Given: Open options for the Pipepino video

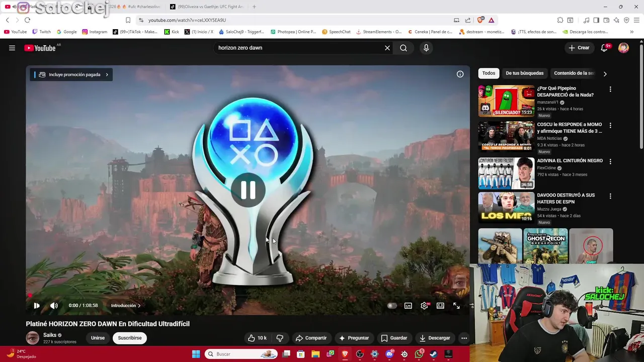Looking at the screenshot, I should pyautogui.click(x=610, y=89).
